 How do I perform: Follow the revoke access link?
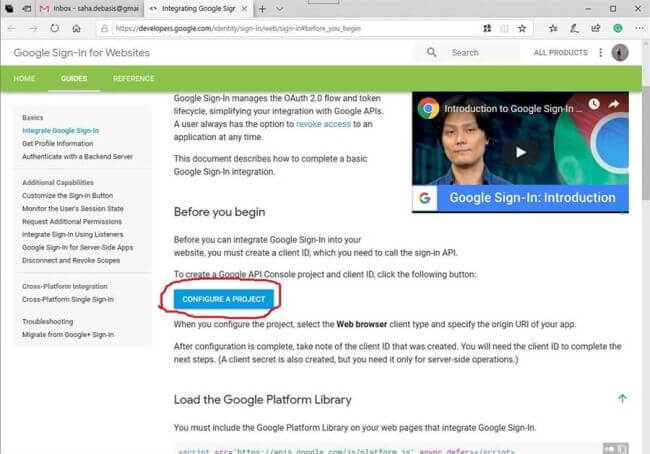(x=323, y=124)
